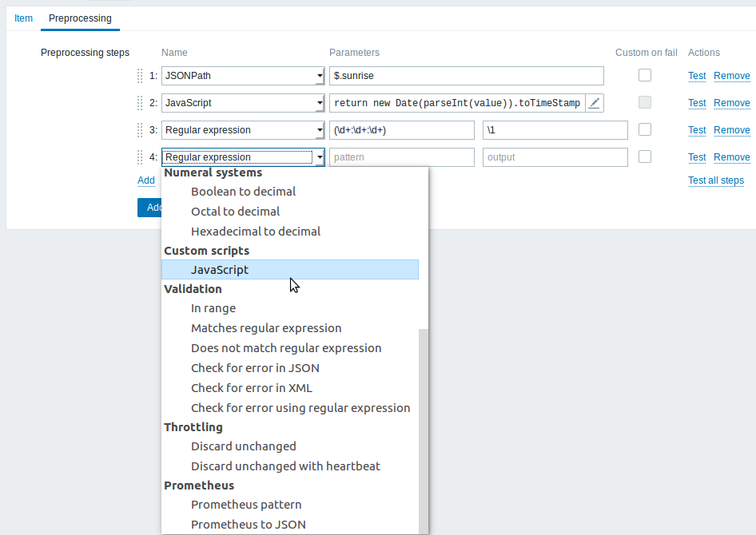Grab drag handle of step 3

(140, 130)
